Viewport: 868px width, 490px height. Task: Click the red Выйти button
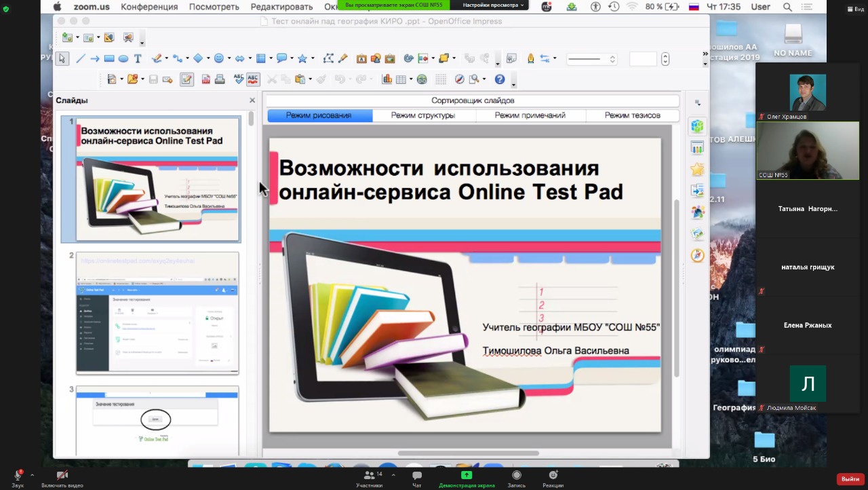[x=850, y=479]
